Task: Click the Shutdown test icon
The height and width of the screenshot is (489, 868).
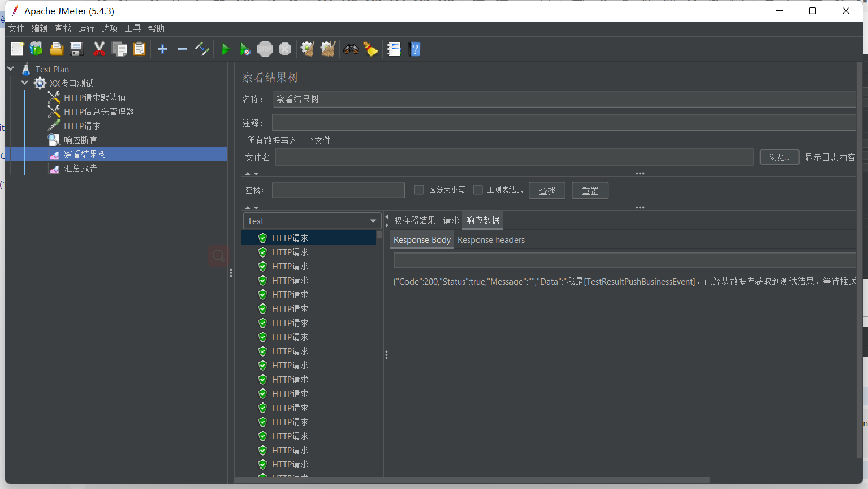Action: (285, 49)
